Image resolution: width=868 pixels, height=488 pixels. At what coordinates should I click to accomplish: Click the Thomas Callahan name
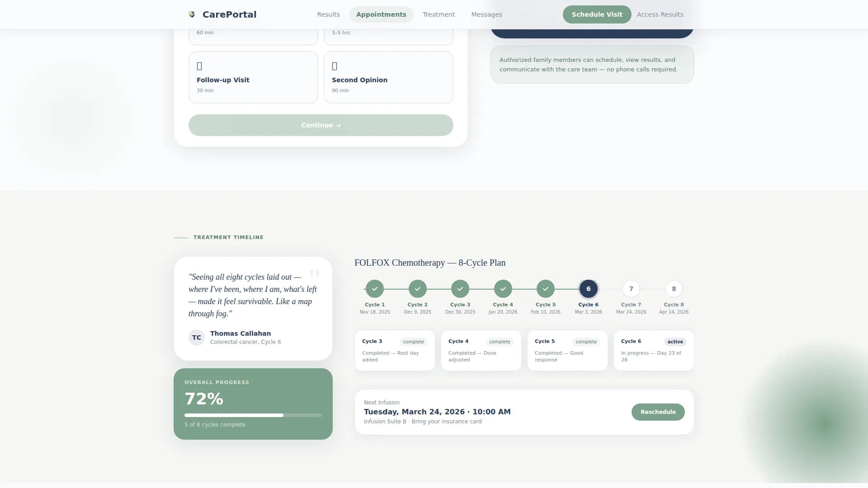(241, 333)
